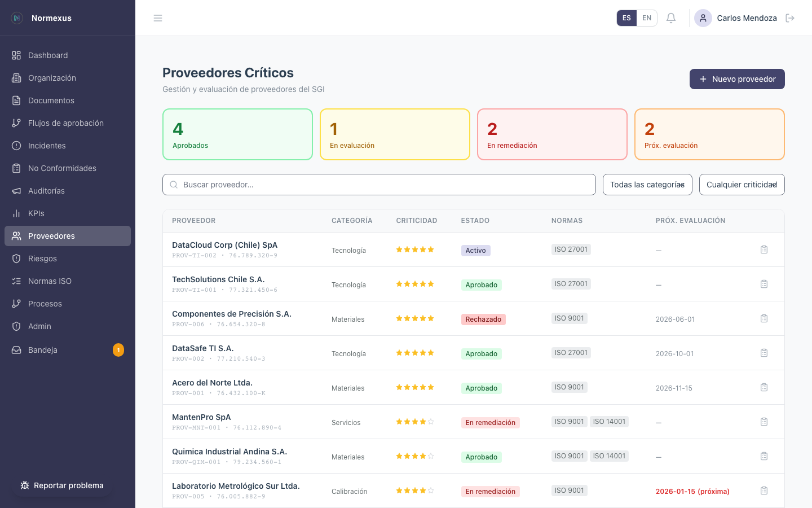Image resolution: width=812 pixels, height=508 pixels.
Task: Open evaluation clipboard icon for DataCloud Corp
Action: coord(764,249)
